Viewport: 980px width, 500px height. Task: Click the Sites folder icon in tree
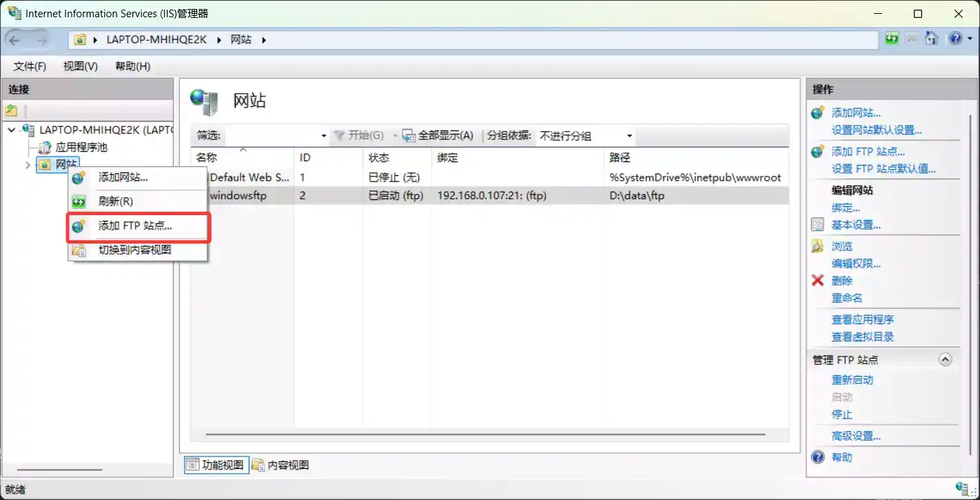tap(45, 164)
